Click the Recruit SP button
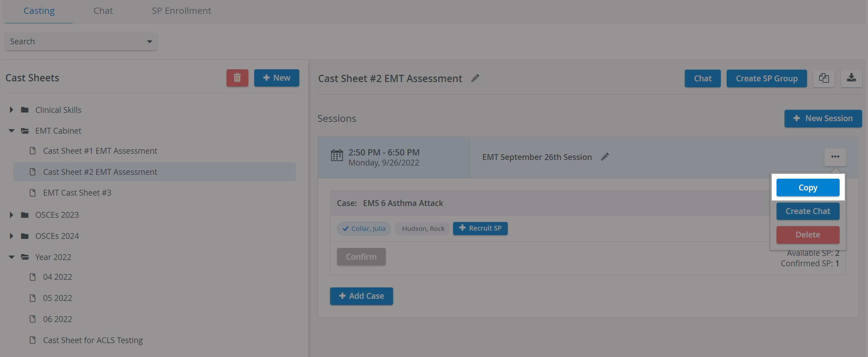The height and width of the screenshot is (357, 868). tap(480, 229)
